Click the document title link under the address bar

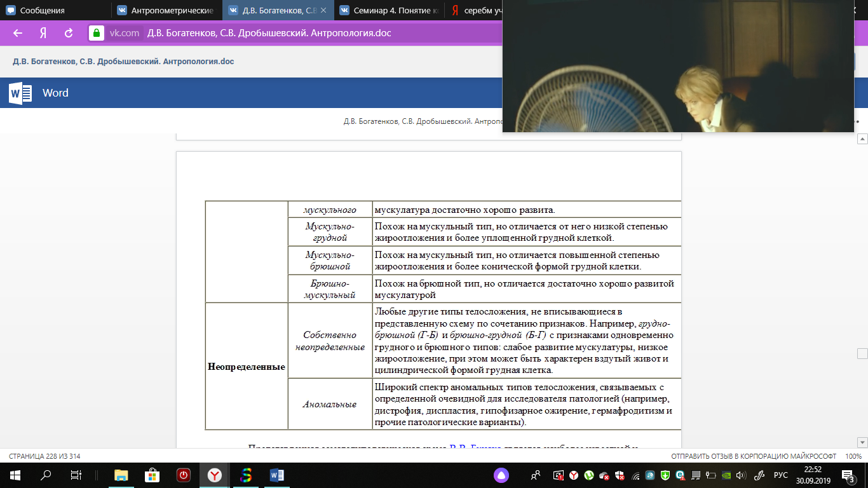[x=123, y=62]
